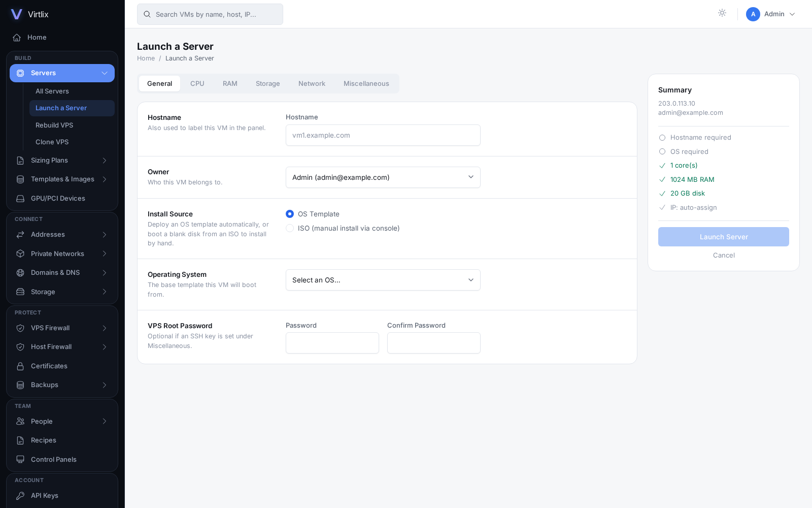Open the Select an OS dropdown
Image resolution: width=812 pixels, height=508 pixels.
383,280
